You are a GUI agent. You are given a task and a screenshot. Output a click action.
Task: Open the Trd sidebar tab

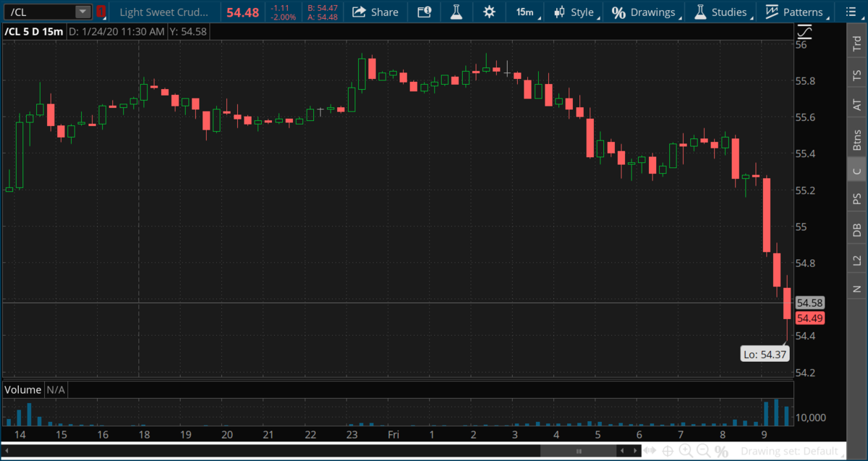pyautogui.click(x=856, y=42)
